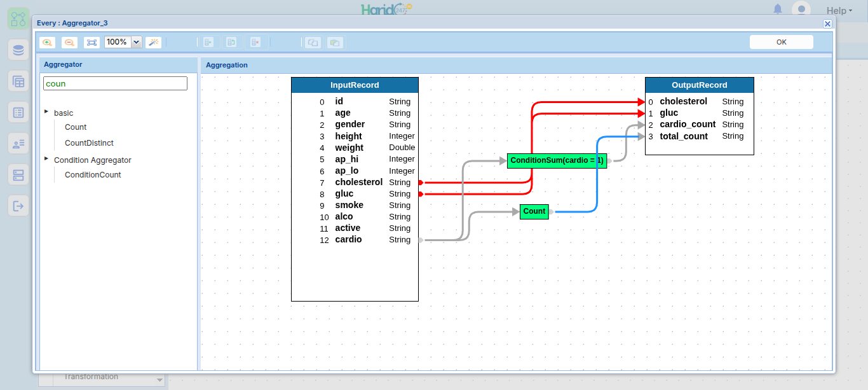Click the InputRecord table header
This screenshot has width=868, height=390.
coord(355,85)
